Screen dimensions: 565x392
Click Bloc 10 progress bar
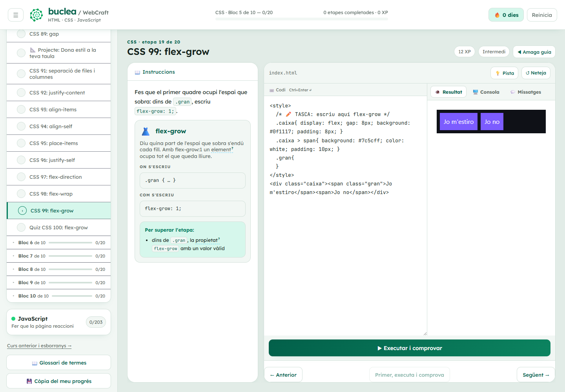pyautogui.click(x=72, y=296)
